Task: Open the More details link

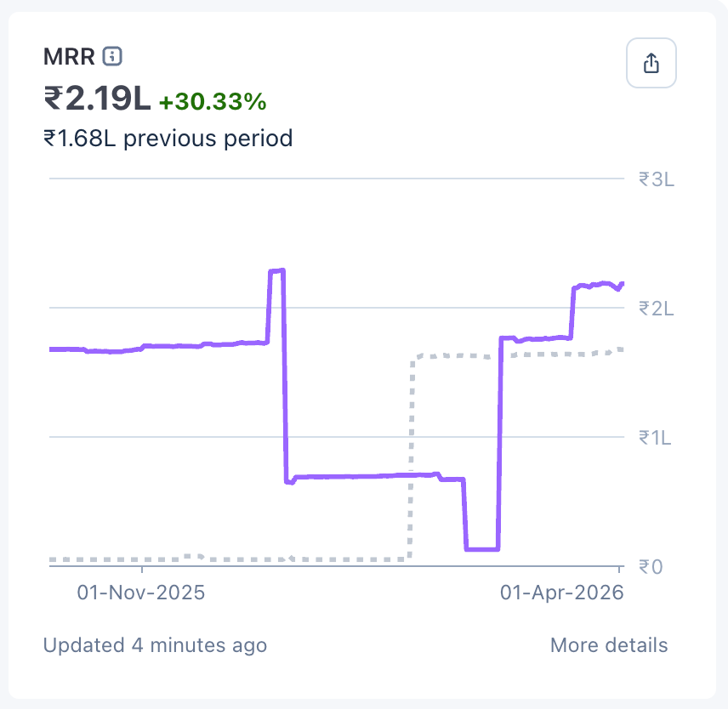Action: [x=609, y=645]
